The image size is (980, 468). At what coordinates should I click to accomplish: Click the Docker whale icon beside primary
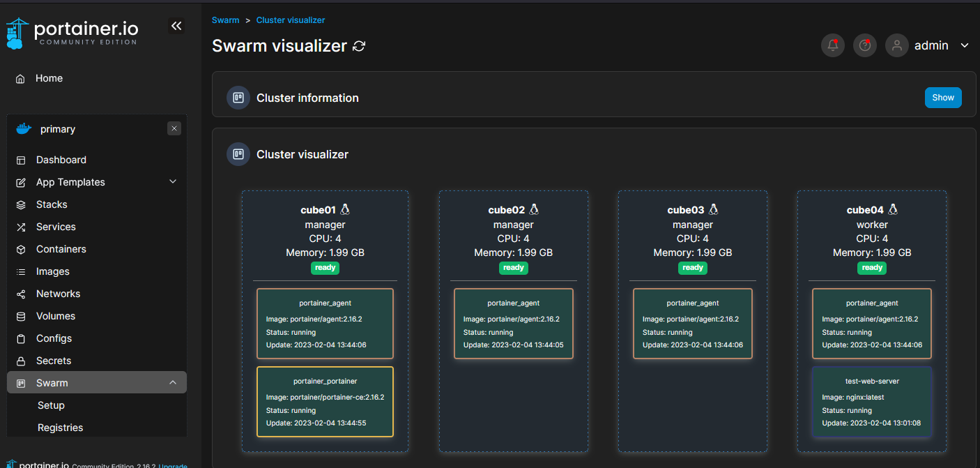point(24,129)
